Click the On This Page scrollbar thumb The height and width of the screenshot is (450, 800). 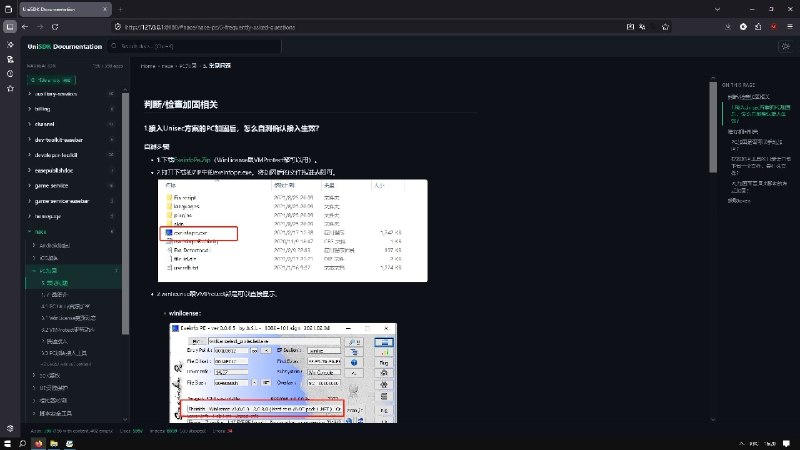tap(713, 128)
